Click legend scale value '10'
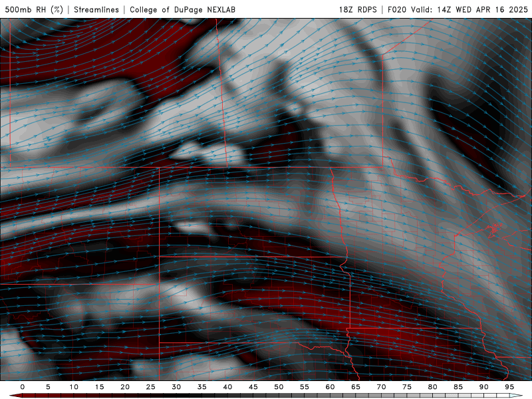The width and height of the screenshot is (532, 399). tap(74, 387)
